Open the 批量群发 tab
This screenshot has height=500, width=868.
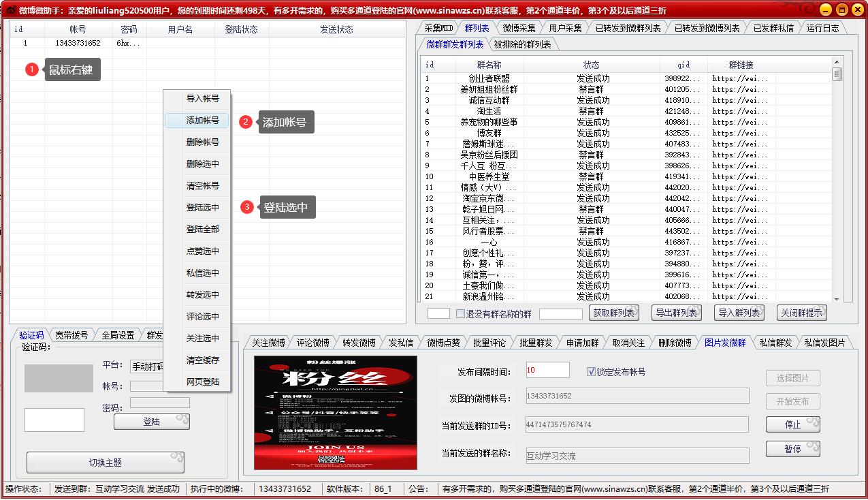click(x=536, y=343)
